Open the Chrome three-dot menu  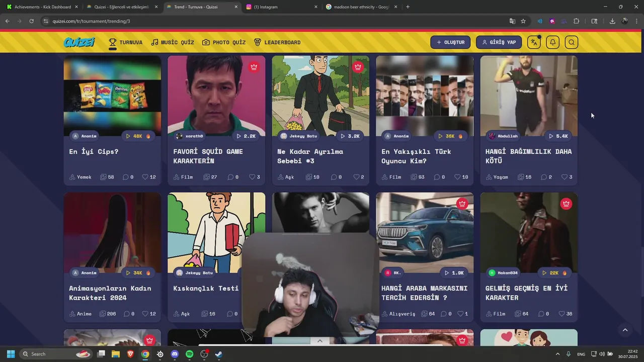point(636,21)
